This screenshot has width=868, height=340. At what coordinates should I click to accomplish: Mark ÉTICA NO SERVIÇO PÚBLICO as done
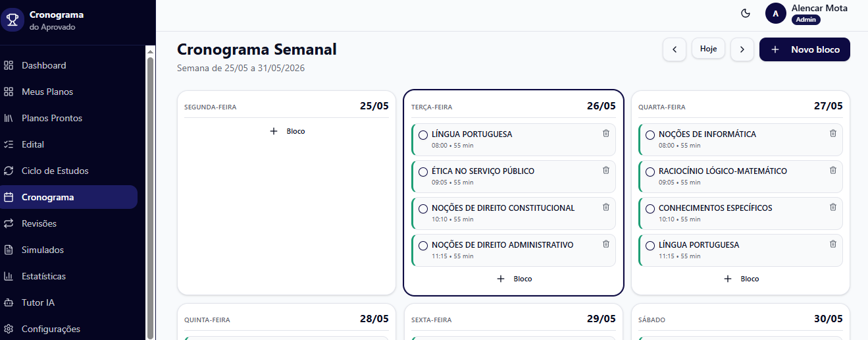coord(423,172)
